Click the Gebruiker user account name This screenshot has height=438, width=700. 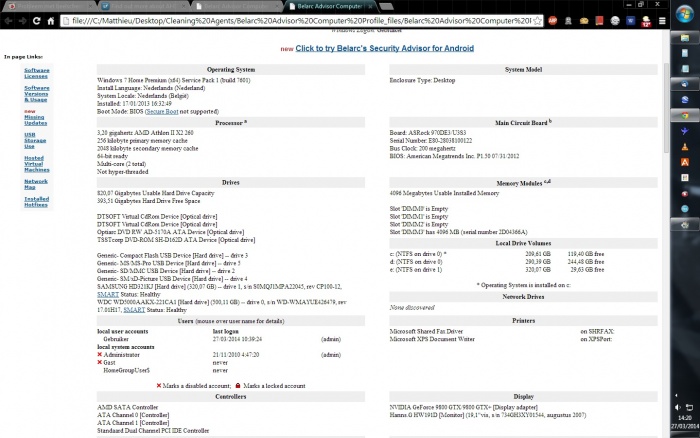(x=116, y=339)
